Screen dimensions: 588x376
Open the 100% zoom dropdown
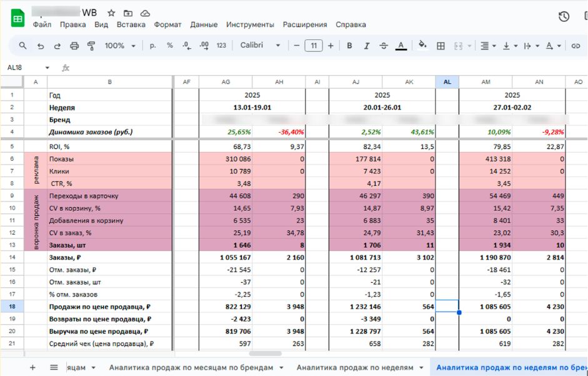tap(120, 46)
